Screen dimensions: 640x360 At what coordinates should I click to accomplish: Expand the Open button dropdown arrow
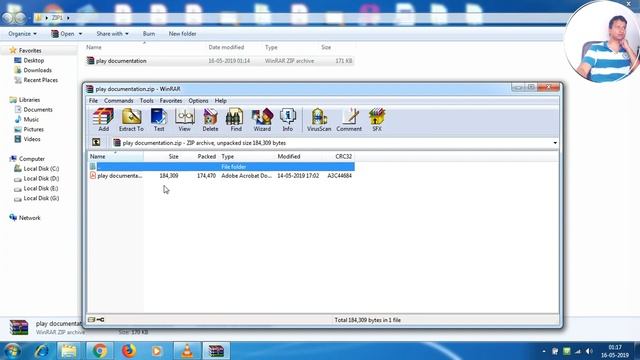point(80,34)
